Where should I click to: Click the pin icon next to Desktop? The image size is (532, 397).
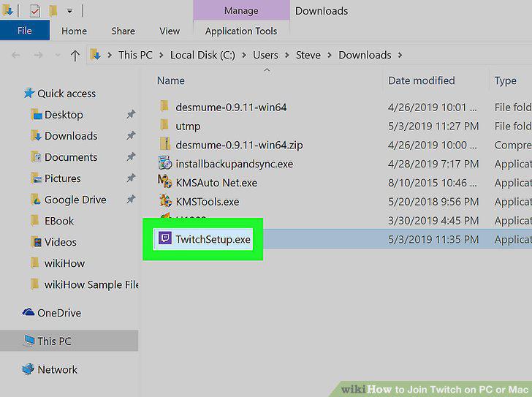coord(131,114)
